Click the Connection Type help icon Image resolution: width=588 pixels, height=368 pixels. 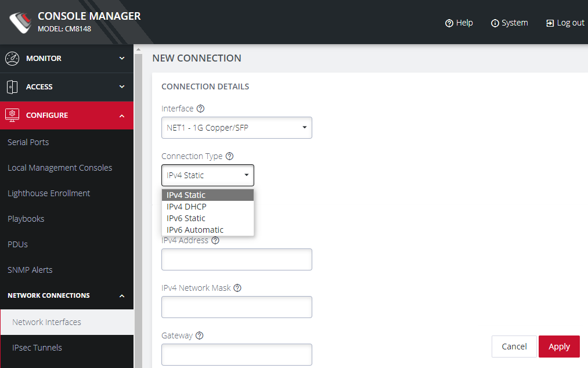[x=230, y=156]
